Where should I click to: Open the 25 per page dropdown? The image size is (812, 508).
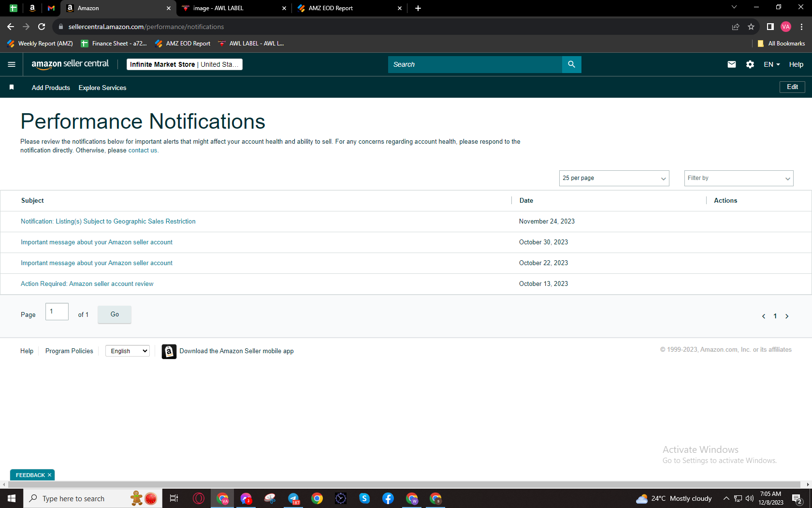614,178
